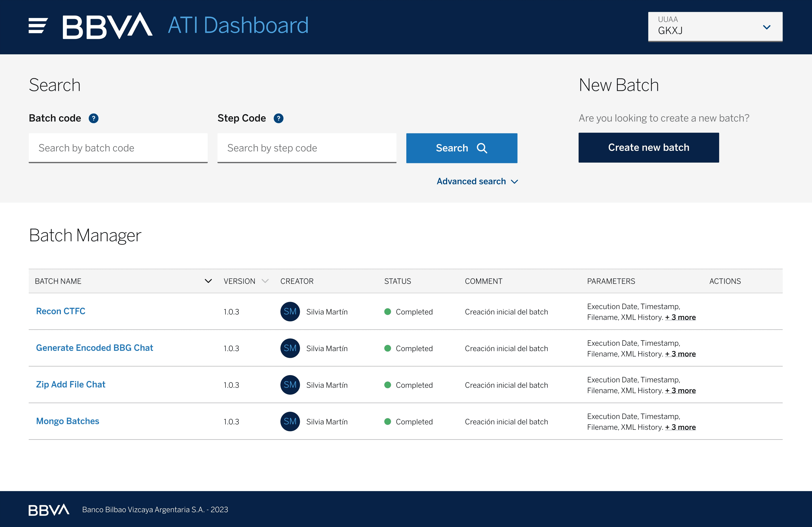Focus the Search by step code field
The height and width of the screenshot is (527, 812).
(307, 148)
